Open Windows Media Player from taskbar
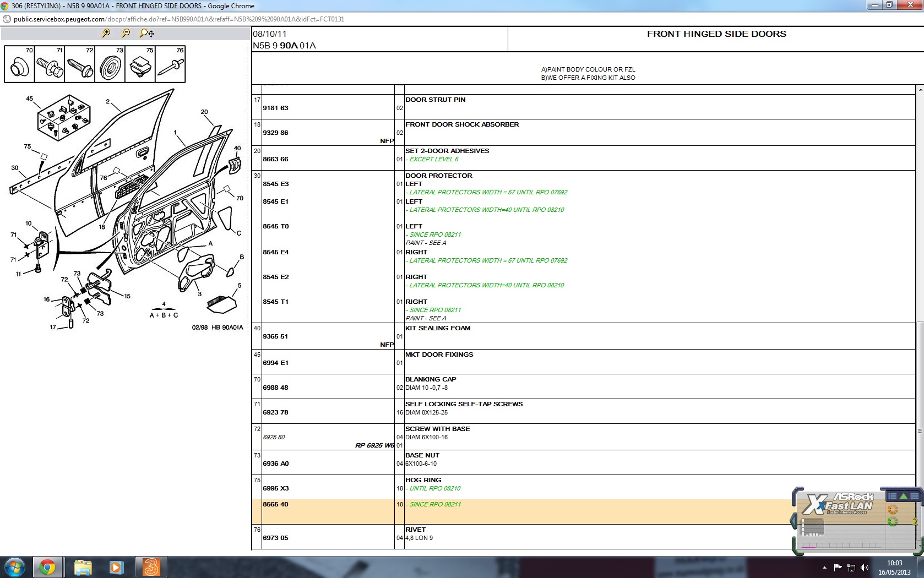Viewport: 924px width, 578px height. point(116,567)
